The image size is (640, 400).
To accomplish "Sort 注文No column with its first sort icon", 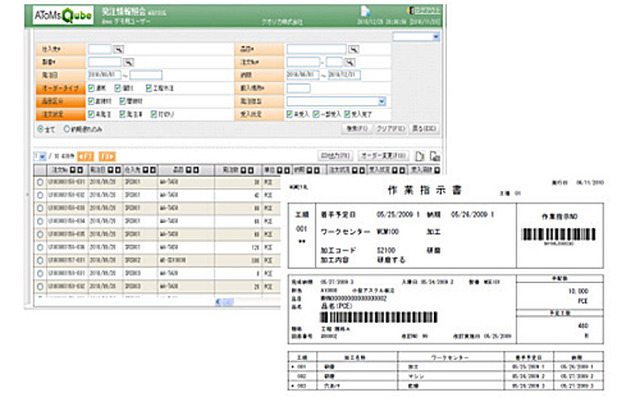I will coord(73,170).
